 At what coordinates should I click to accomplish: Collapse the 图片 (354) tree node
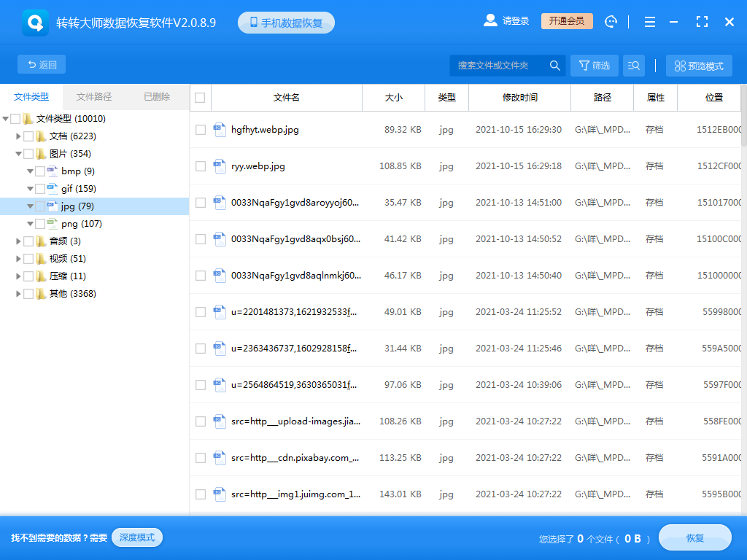tap(19, 153)
